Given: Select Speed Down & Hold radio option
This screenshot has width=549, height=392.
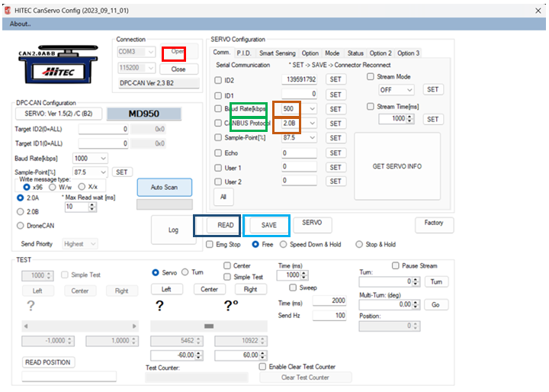Looking at the screenshot, I should tap(284, 245).
